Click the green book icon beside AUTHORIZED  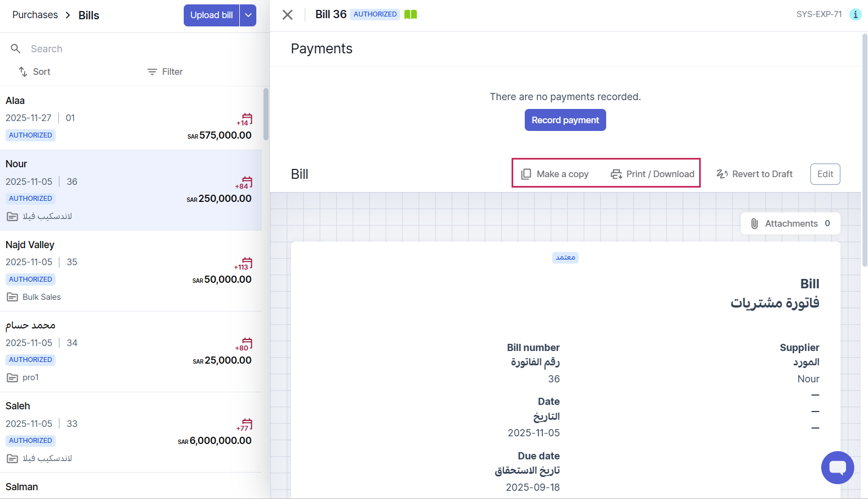pos(410,14)
